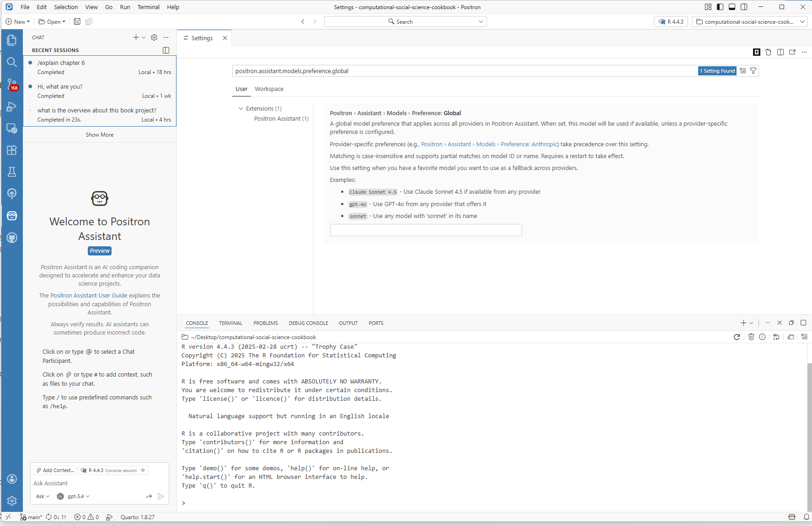The width and height of the screenshot is (812, 526).
Task: Open the Ask chat mode dropdown
Action: (43, 496)
